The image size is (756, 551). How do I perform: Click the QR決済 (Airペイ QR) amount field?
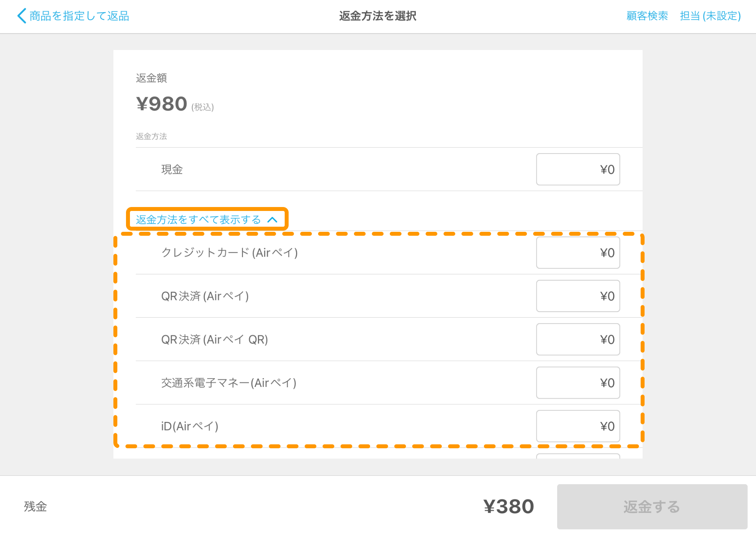pyautogui.click(x=578, y=339)
